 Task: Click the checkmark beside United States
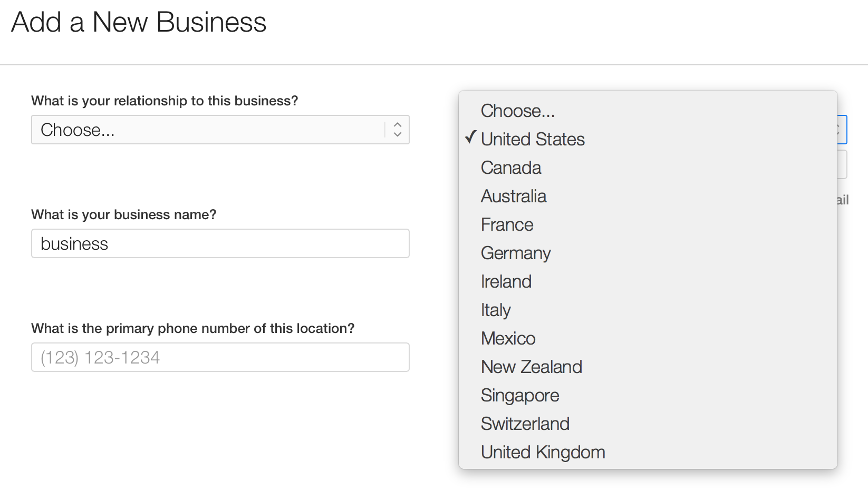point(471,138)
